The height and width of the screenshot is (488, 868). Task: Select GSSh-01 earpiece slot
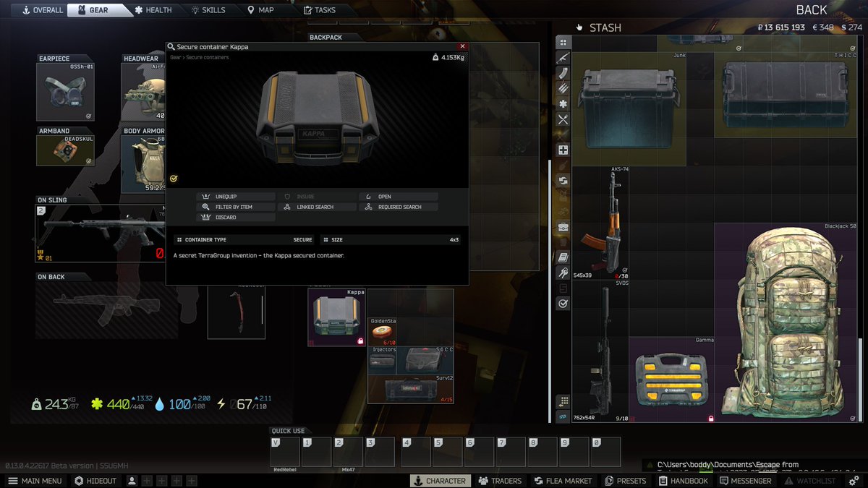coord(65,91)
